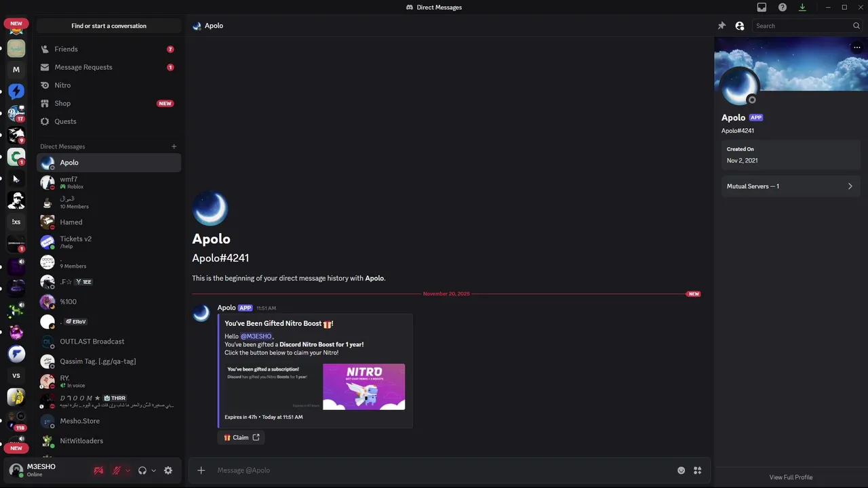Image resolution: width=868 pixels, height=488 pixels.
Task: Open the 1EE tagged user's chat
Action: click(x=108, y=282)
